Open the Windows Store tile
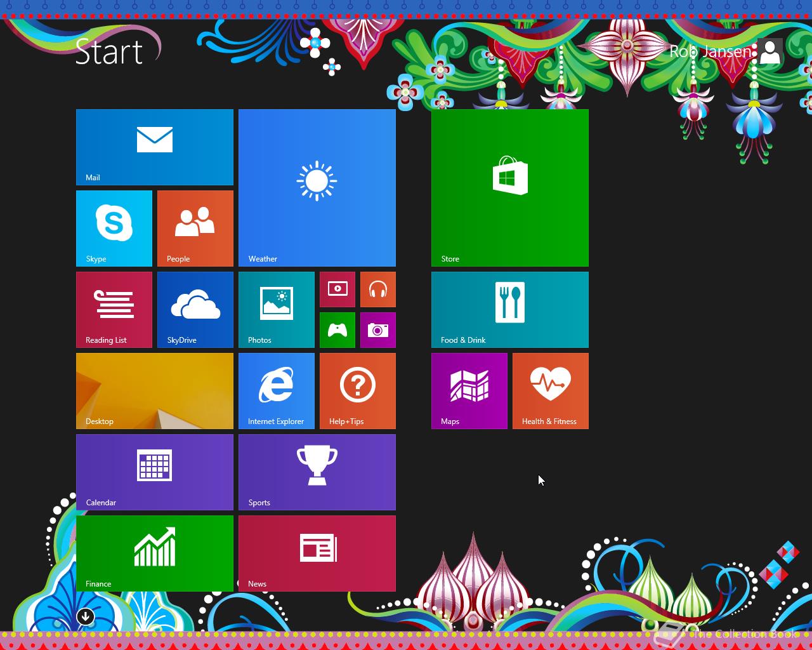Image resolution: width=812 pixels, height=650 pixels. (x=510, y=188)
